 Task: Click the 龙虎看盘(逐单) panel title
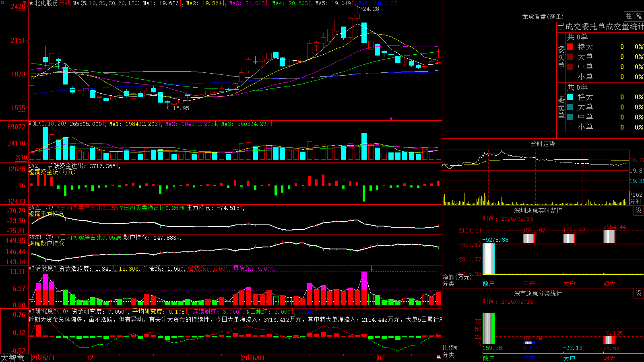click(x=543, y=16)
